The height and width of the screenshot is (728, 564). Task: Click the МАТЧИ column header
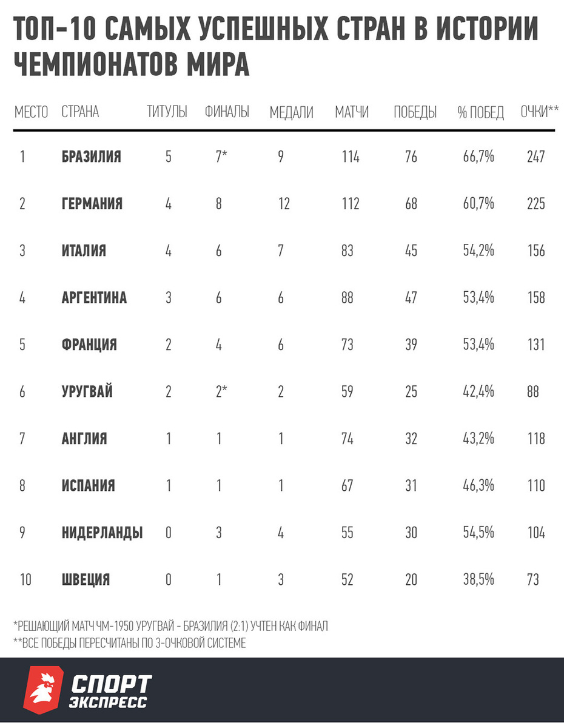coord(352,112)
